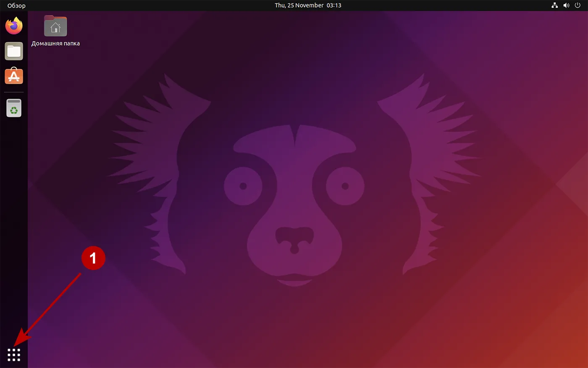588x368 pixels.
Task: Open the Files application from the dock
Action: [14, 51]
